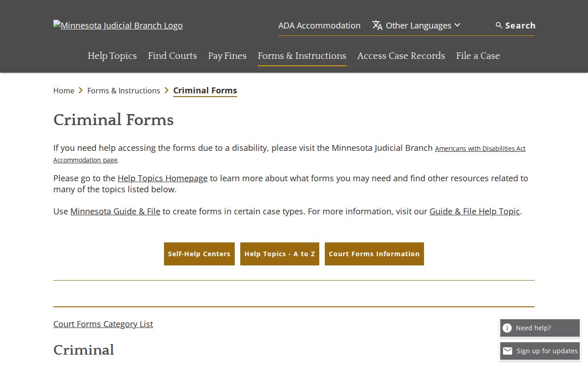The height and width of the screenshot is (368, 588).
Task: Go to Pay Fines
Action: click(x=227, y=56)
